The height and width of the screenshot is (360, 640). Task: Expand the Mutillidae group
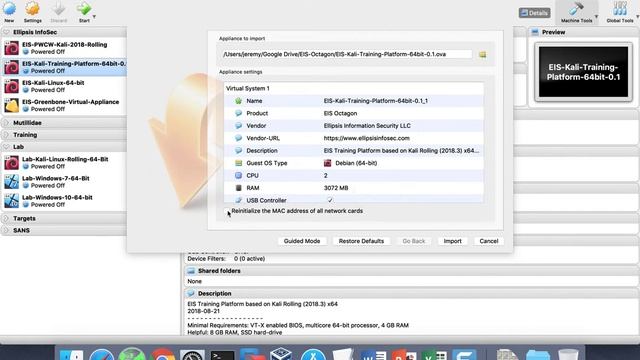point(6,122)
